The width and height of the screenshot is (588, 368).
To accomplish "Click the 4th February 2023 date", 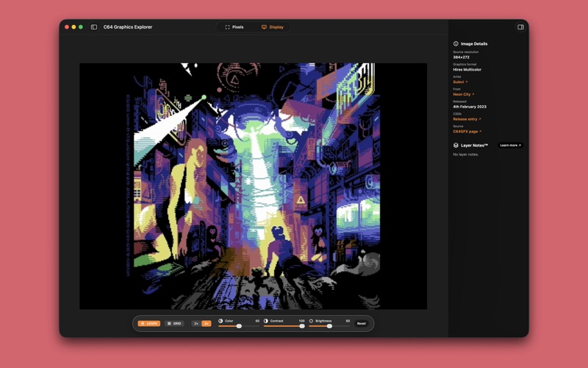I will coord(470,107).
